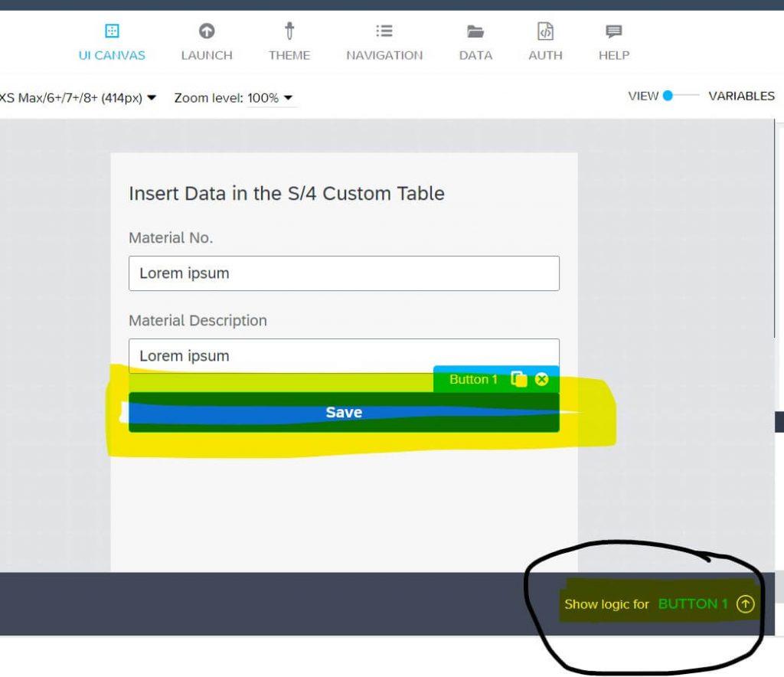Open the Help tab

click(613, 42)
